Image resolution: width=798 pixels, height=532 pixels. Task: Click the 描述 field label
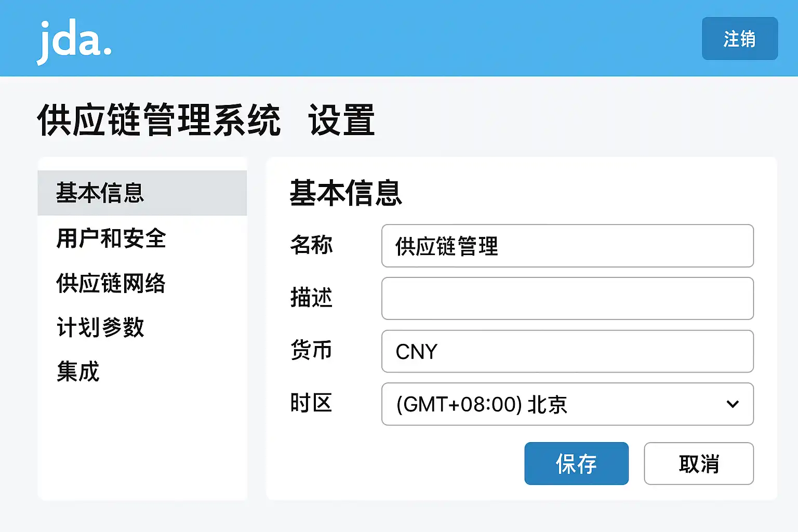(311, 298)
